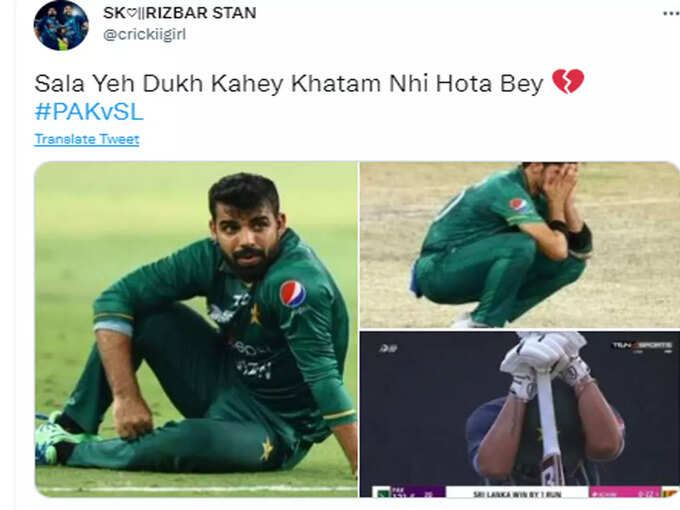Screen dimensions: 680x510
Task: Click the broken heart emoji in the tweet
Action: pyautogui.click(x=568, y=82)
